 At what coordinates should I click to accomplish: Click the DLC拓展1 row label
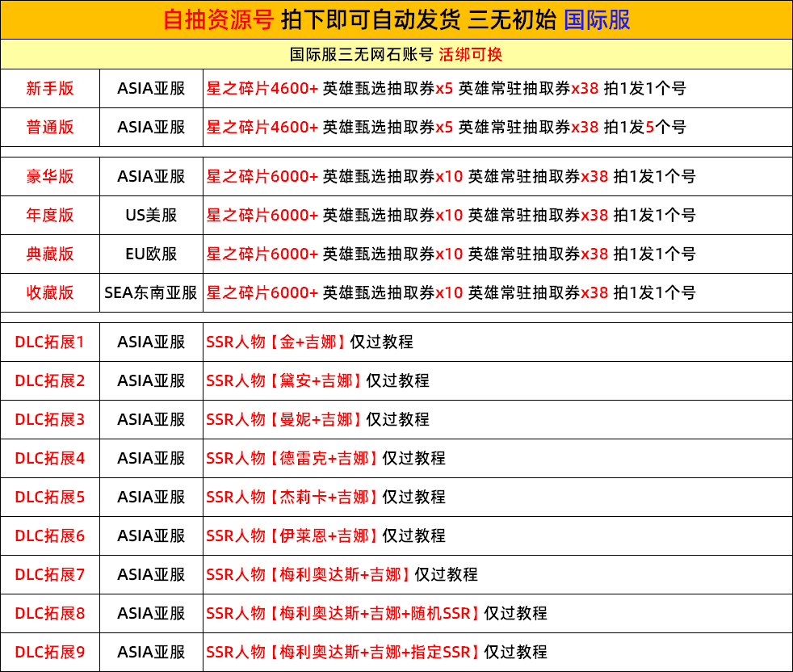50,342
